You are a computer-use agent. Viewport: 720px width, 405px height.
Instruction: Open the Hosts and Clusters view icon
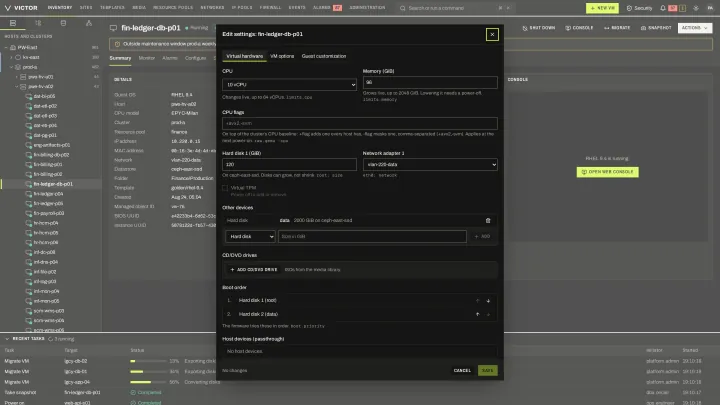coord(13,23)
